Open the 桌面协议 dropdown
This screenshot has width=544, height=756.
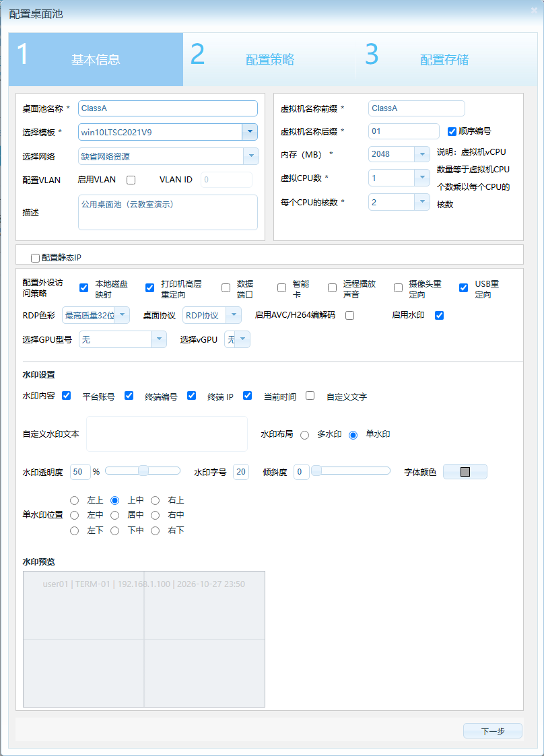(234, 315)
